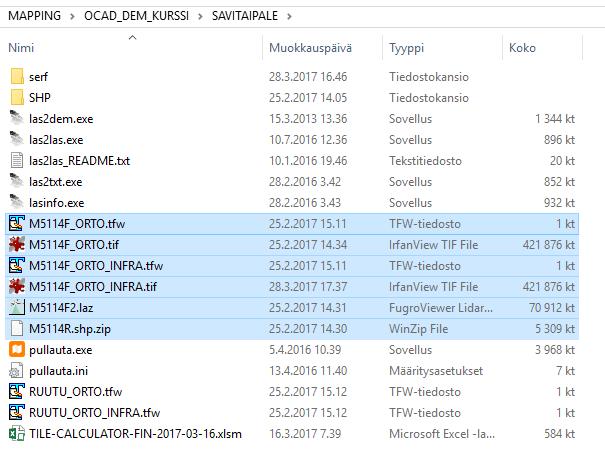Select the file name las2txt.exe
Image resolution: width=605 pixels, height=456 pixels.
56,182
